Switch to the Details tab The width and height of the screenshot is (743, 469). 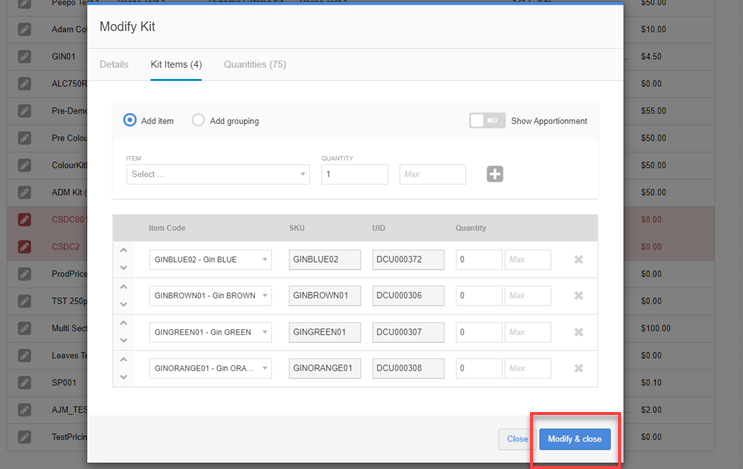click(114, 64)
